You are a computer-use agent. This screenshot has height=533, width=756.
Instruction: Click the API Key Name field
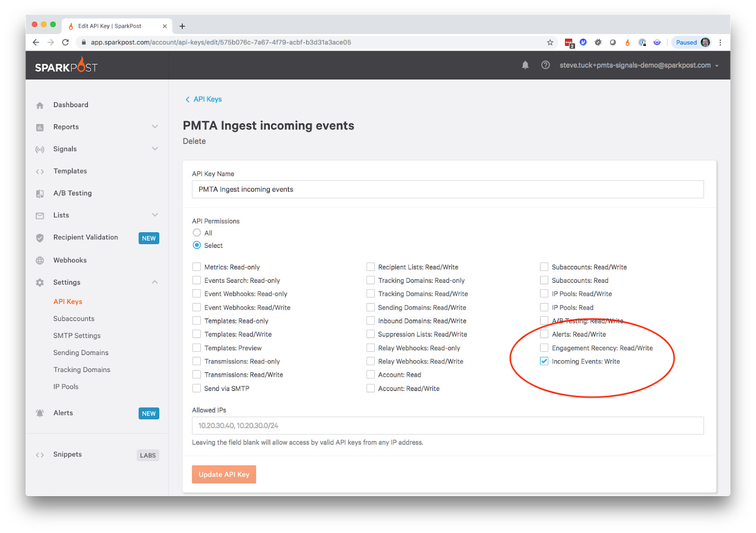[447, 189]
